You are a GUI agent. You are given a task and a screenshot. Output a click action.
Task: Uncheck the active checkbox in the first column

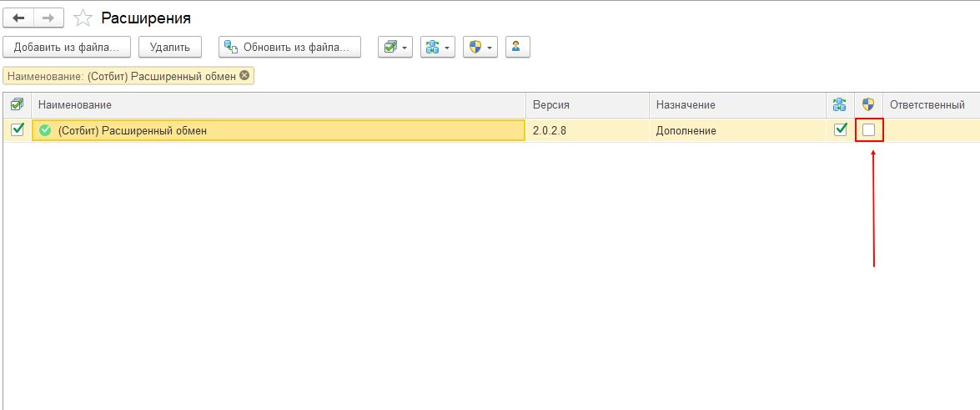17,129
